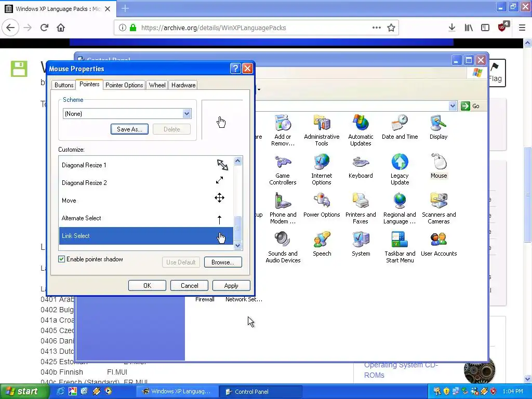The height and width of the screenshot is (399, 532).
Task: Click the taskbar clock showing 1:04 PM
Action: [513, 392]
